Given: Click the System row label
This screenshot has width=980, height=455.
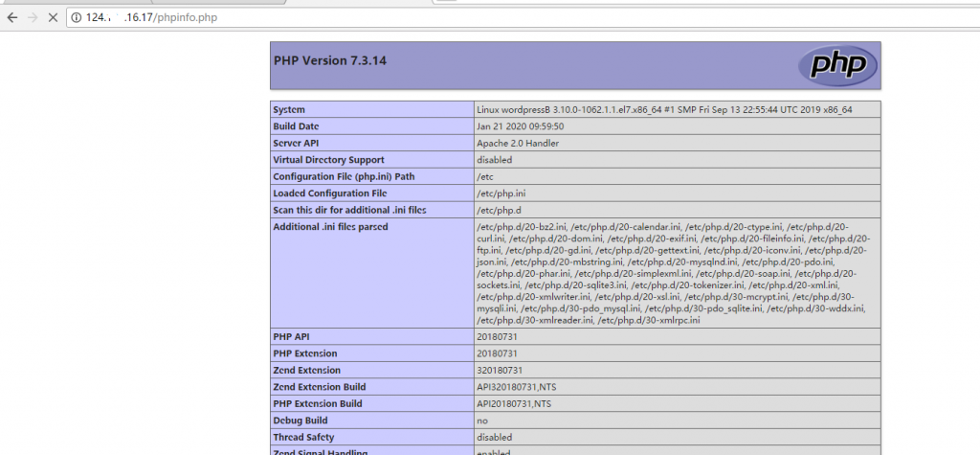Looking at the screenshot, I should pyautogui.click(x=289, y=109).
